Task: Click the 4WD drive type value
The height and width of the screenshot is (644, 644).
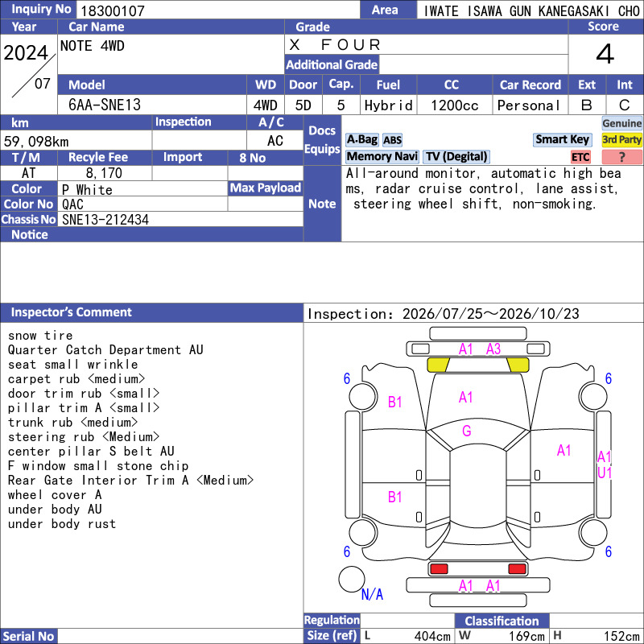Action: [266, 105]
